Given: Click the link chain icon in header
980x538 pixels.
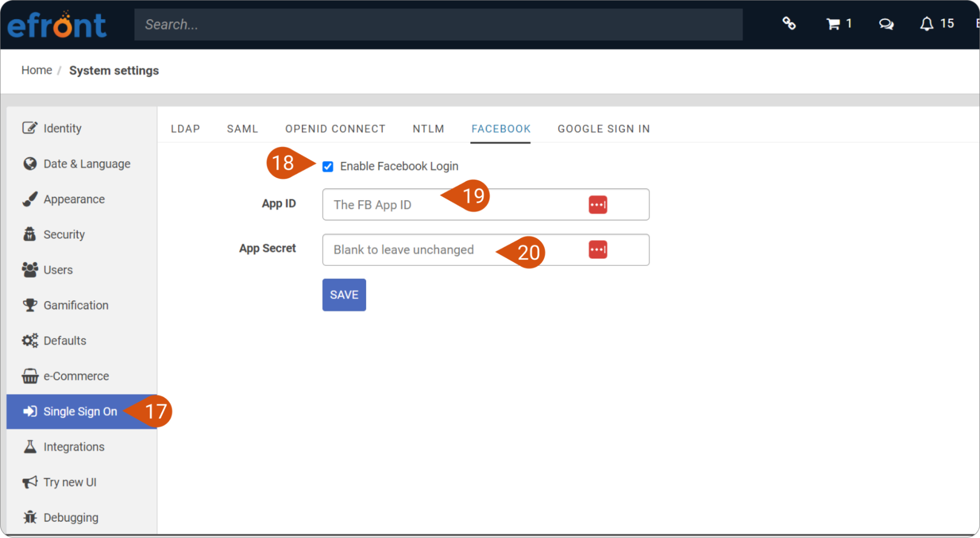Looking at the screenshot, I should tap(789, 24).
